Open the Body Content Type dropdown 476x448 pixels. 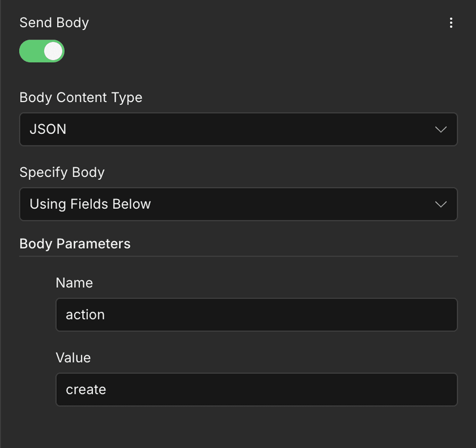238,129
